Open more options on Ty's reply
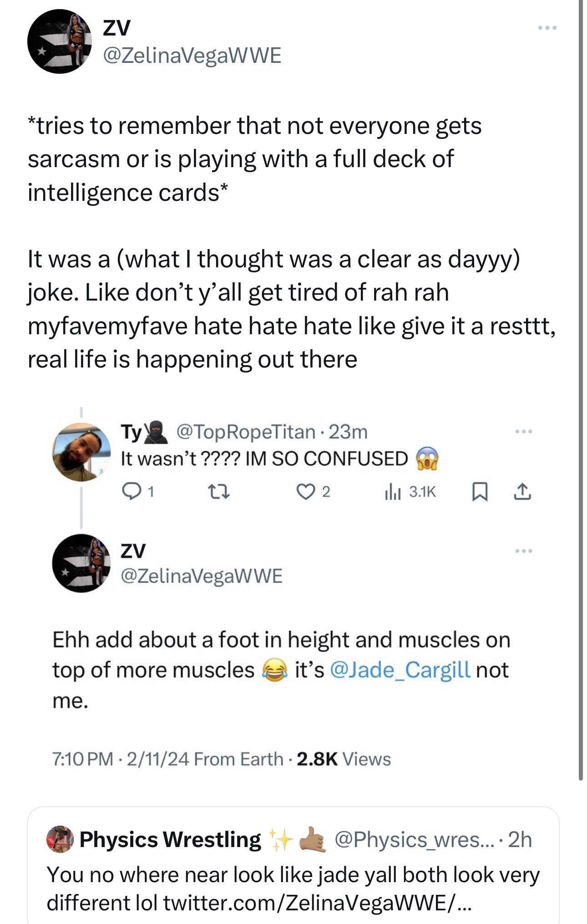 [524, 431]
